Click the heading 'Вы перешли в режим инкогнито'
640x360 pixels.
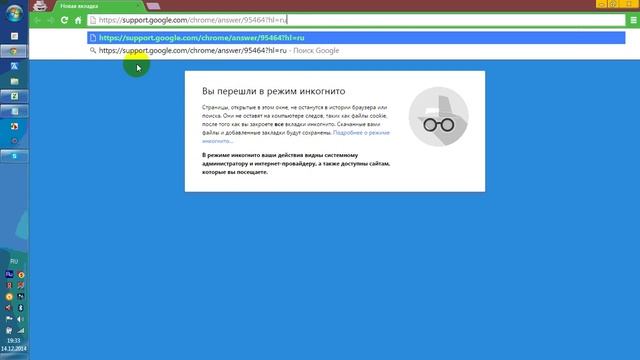pyautogui.click(x=273, y=91)
